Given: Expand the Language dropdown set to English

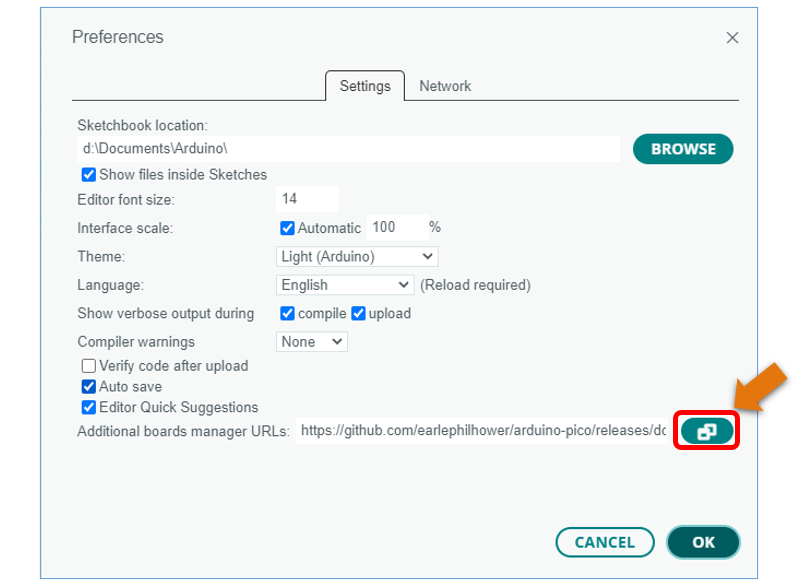Looking at the screenshot, I should (344, 285).
